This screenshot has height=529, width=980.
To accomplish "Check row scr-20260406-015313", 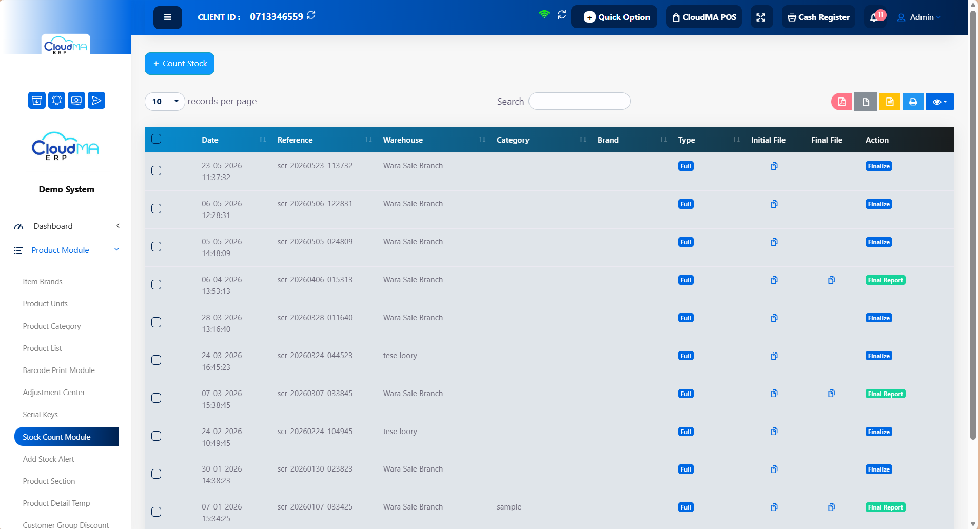I will (156, 285).
